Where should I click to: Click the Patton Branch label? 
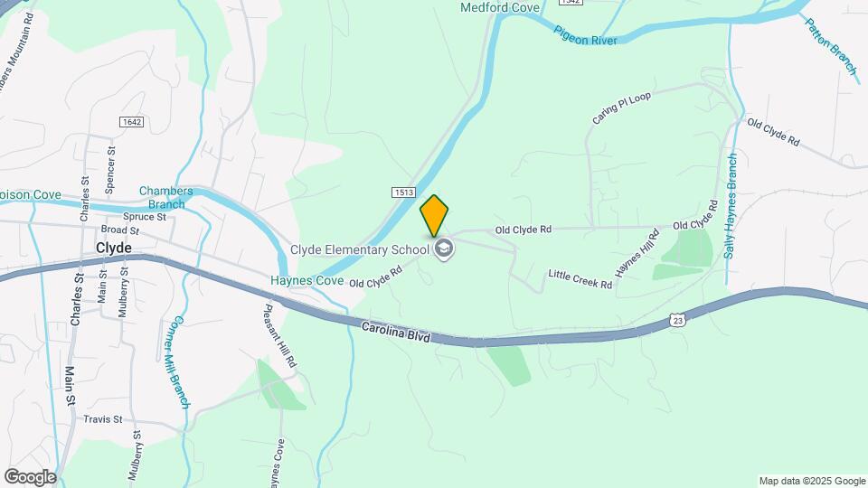click(x=830, y=46)
